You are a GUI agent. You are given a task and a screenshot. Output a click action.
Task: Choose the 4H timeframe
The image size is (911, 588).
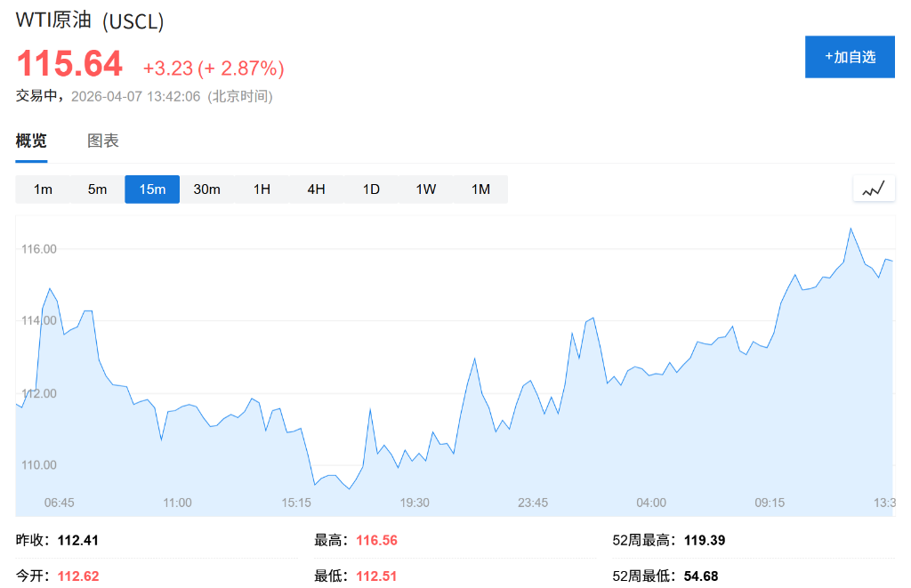click(x=316, y=189)
